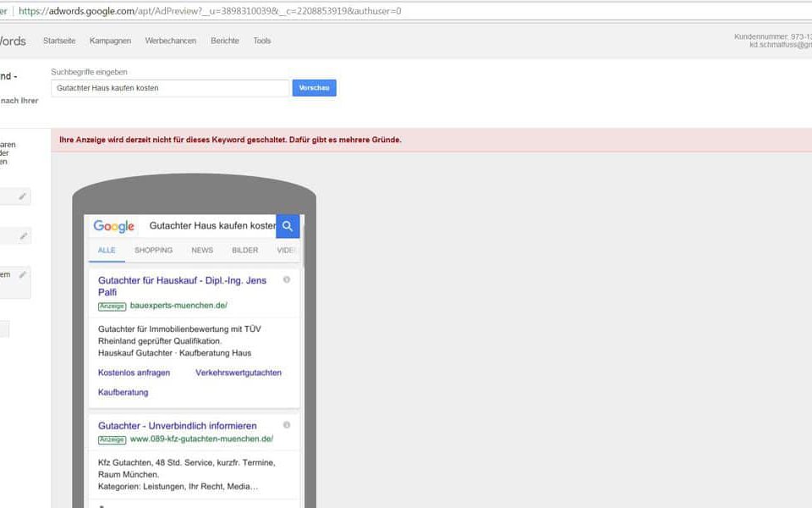Click the browser address bar URL
Screen dimensions: 812x508
pyautogui.click(x=210, y=11)
